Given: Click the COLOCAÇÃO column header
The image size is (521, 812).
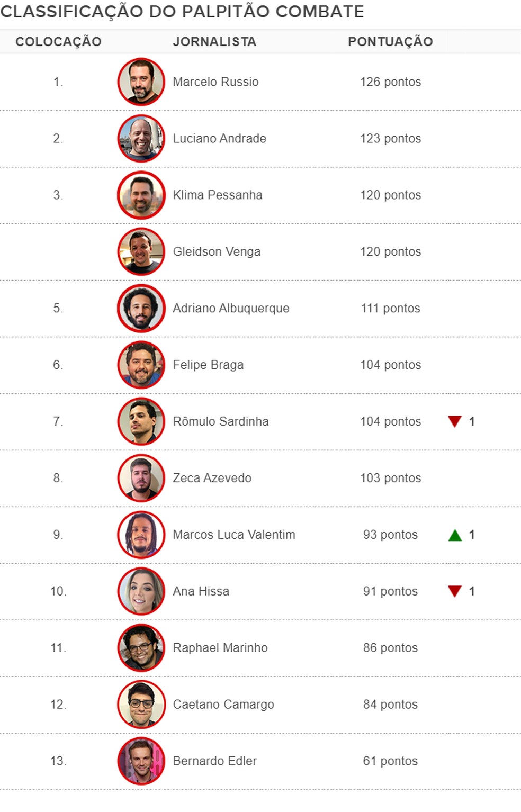Looking at the screenshot, I should pos(58,42).
